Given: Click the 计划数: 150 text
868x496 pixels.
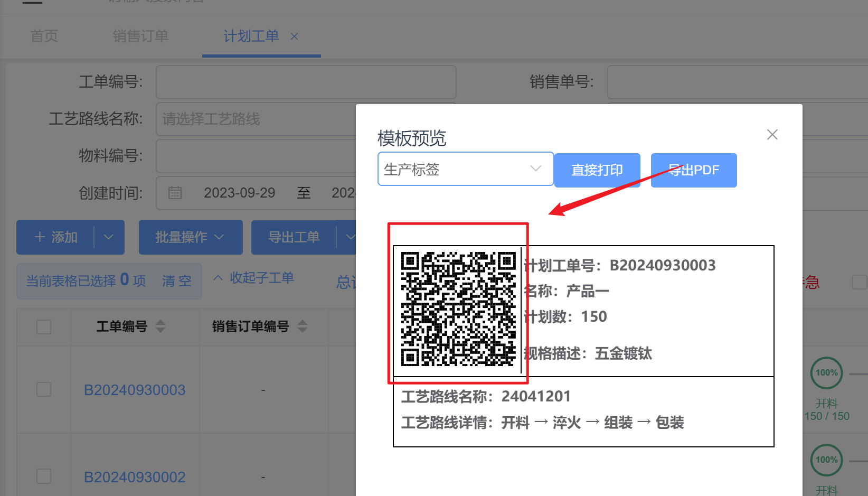Looking at the screenshot, I should pos(565,316).
